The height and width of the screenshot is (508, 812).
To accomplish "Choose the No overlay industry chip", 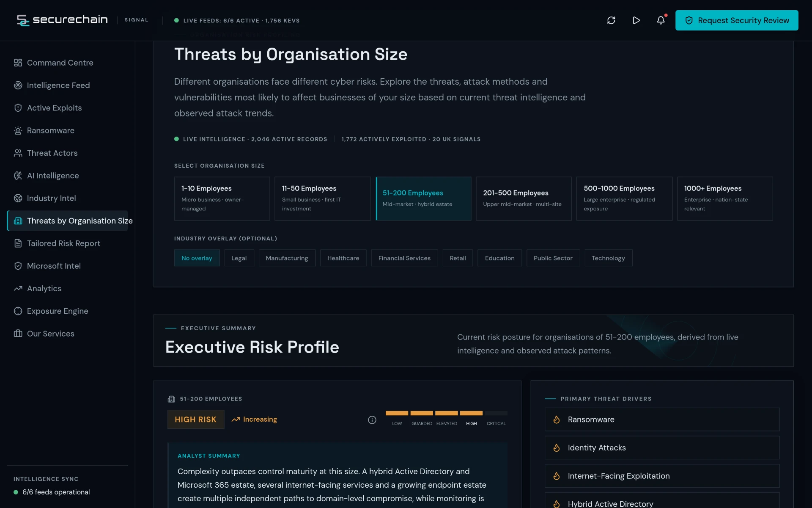I will click(197, 258).
